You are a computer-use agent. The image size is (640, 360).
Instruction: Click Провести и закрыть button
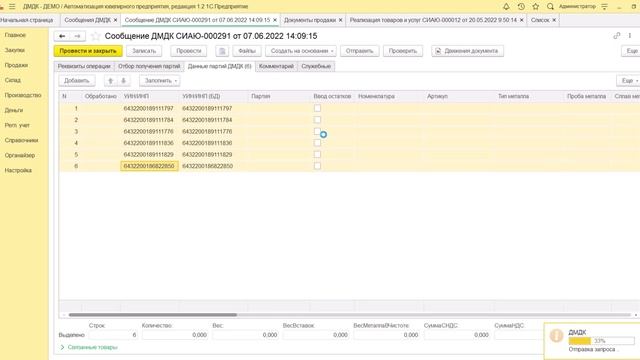coord(88,51)
